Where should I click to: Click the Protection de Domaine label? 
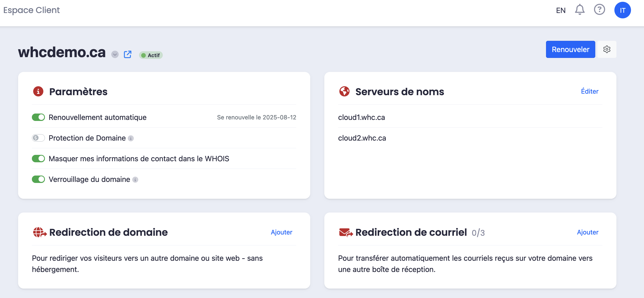point(87,138)
